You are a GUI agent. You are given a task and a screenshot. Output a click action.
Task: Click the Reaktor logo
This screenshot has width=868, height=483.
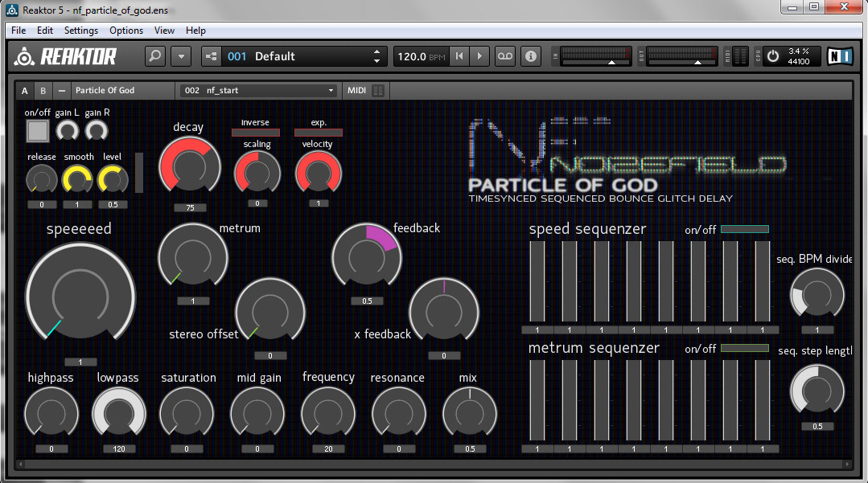pyautogui.click(x=65, y=56)
